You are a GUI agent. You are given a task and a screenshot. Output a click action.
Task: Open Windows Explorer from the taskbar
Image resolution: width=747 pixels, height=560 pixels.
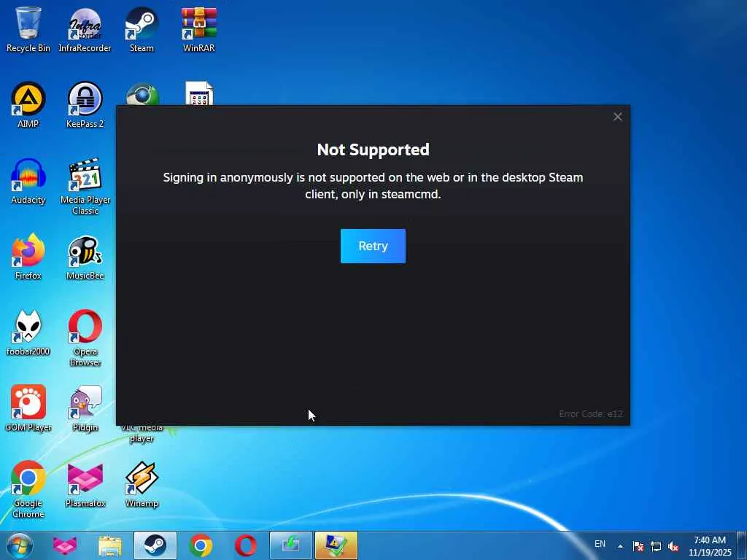click(110, 545)
